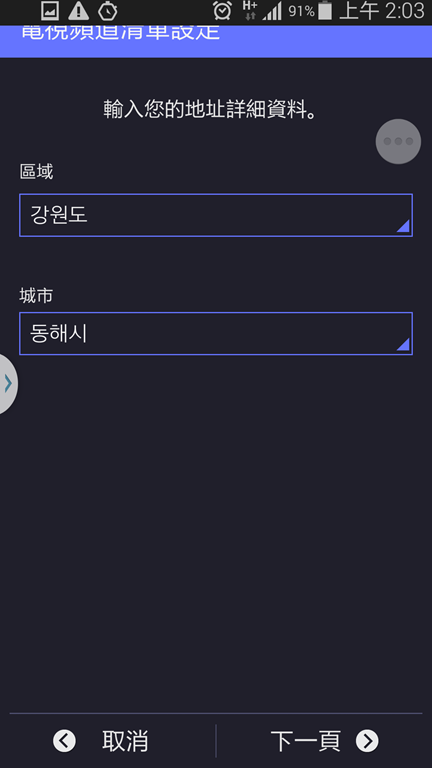432x768 pixels.
Task: Click the triangle corner arrow of region dropdown
Action: pos(403,227)
